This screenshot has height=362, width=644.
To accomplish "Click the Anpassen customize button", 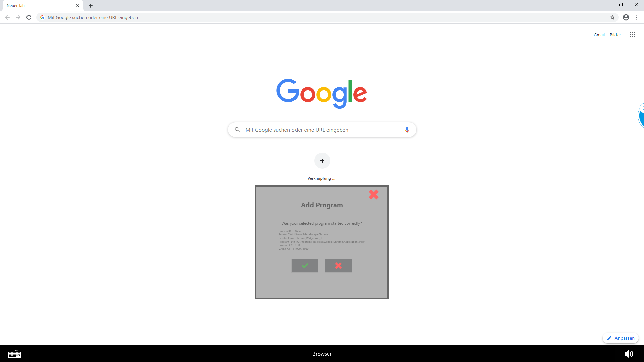I will (621, 338).
